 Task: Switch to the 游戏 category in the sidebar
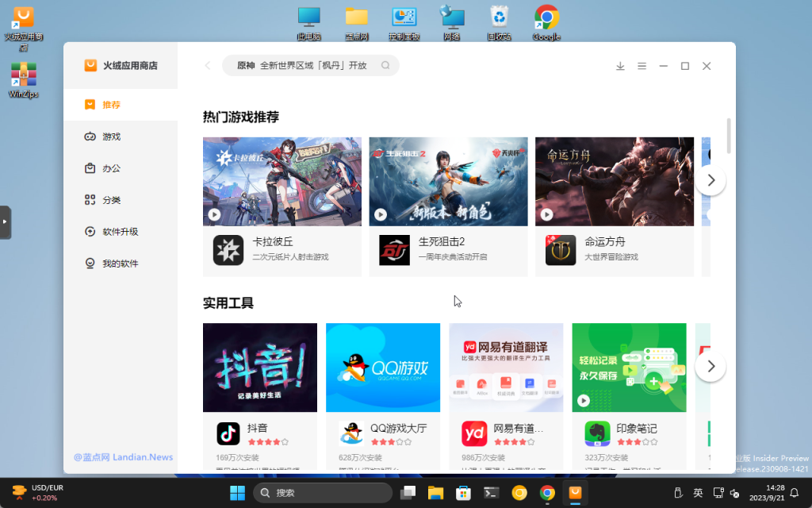[121, 137]
